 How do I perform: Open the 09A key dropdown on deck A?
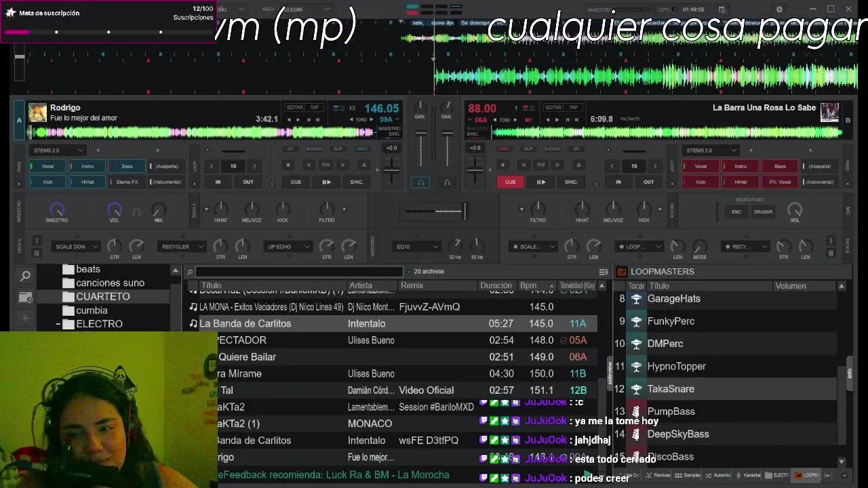[390, 119]
